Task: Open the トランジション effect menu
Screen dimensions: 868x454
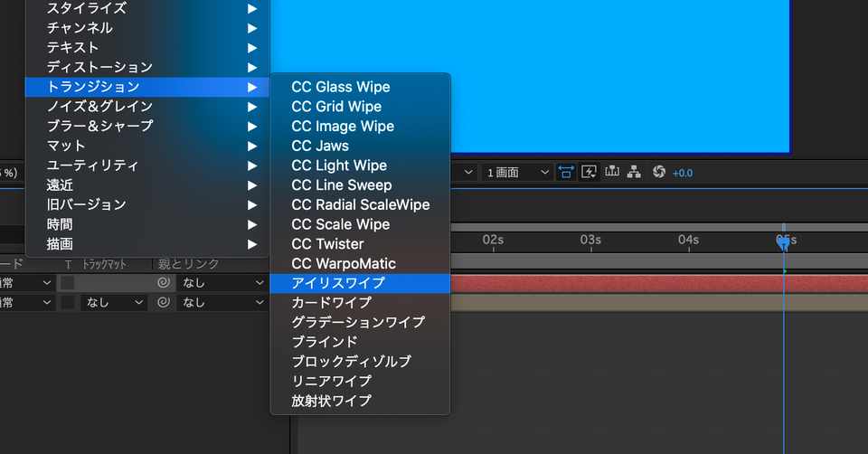Action: [147, 87]
